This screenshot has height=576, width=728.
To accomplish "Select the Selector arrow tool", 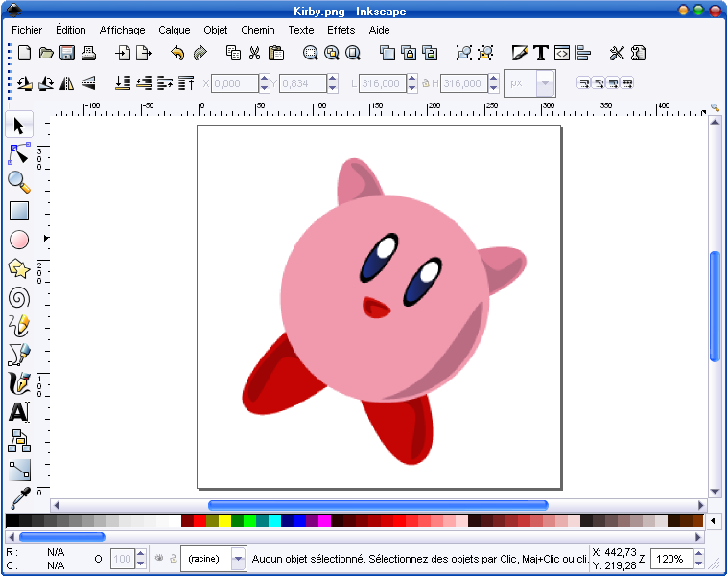I will [19, 126].
